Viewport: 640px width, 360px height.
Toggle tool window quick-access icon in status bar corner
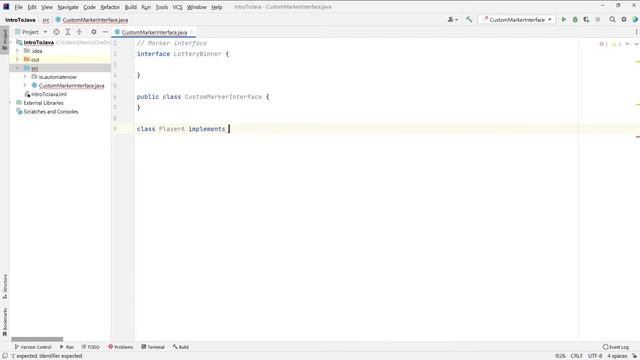(x=4, y=356)
